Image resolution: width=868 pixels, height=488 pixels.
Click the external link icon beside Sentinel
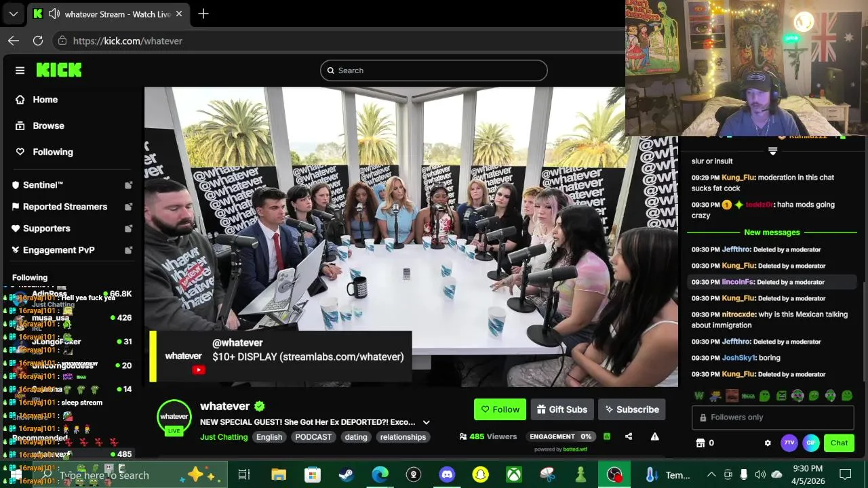click(128, 185)
